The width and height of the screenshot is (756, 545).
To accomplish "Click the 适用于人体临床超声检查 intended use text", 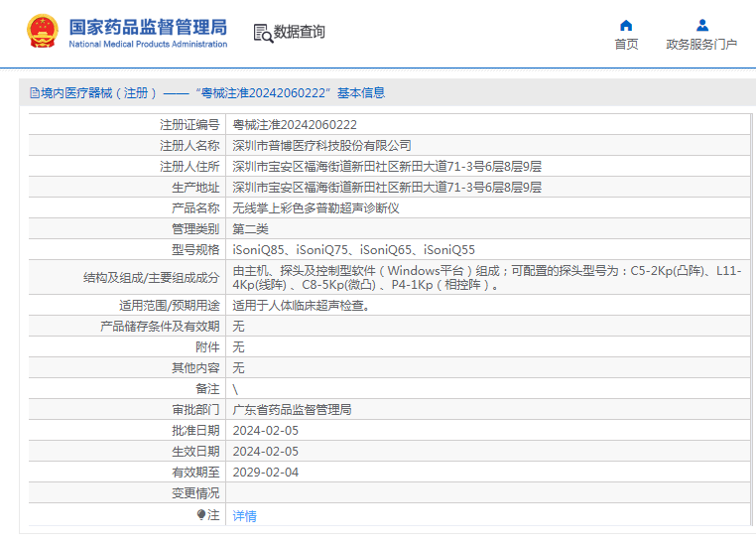I will [302, 306].
